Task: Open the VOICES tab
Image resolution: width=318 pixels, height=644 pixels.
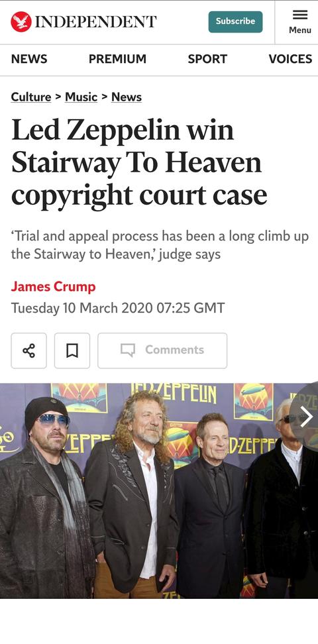Action: 290,59
